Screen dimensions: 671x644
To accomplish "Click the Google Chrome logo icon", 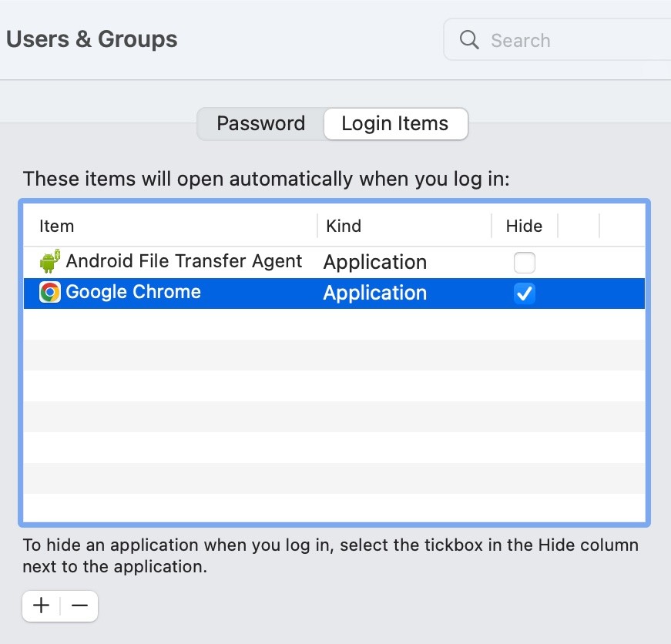I will pyautogui.click(x=50, y=293).
